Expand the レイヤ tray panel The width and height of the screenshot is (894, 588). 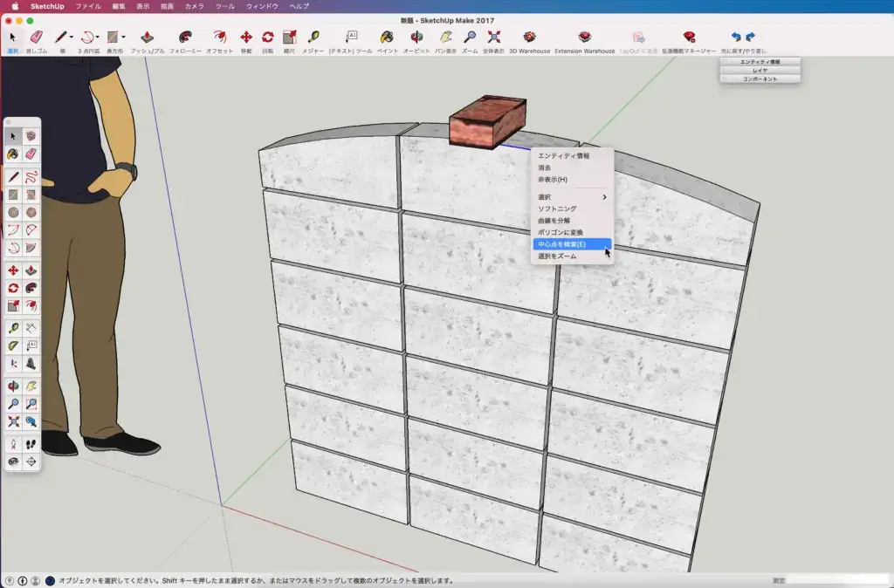(x=760, y=70)
